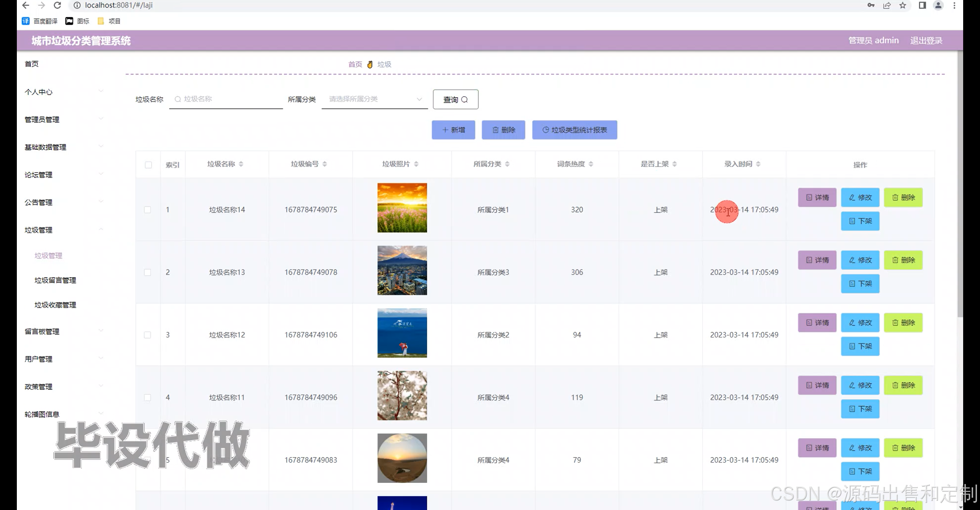Click the sort arrows on 垃圾名称 column
This screenshot has width=980, height=510.
(x=241, y=164)
